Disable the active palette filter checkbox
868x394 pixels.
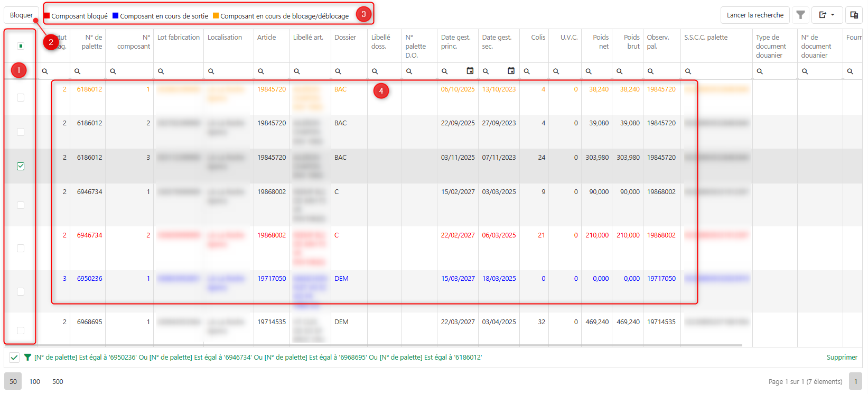coord(14,358)
